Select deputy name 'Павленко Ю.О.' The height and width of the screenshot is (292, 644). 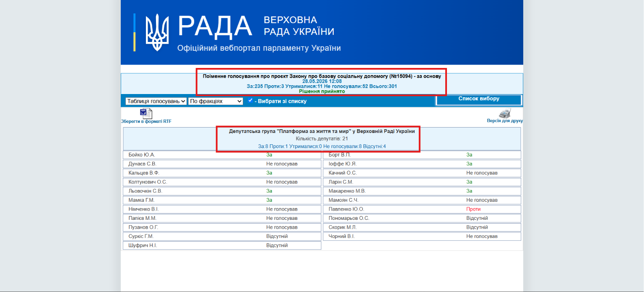(346, 209)
